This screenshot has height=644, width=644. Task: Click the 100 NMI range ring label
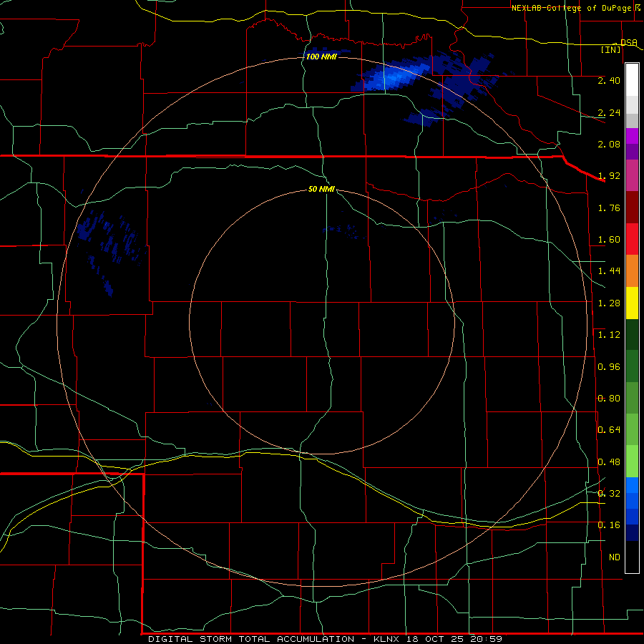(x=321, y=57)
